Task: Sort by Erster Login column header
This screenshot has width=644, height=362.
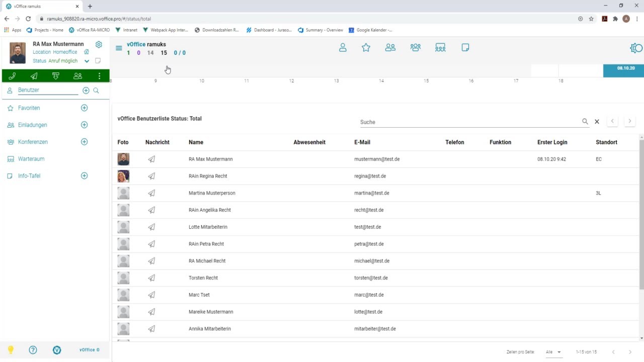Action: pos(552,142)
